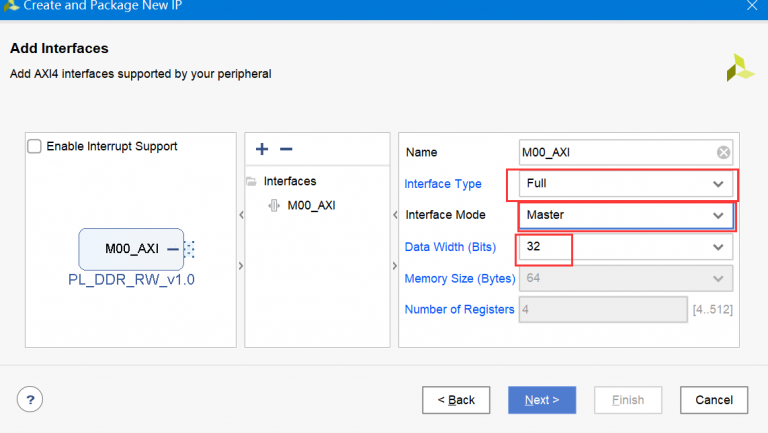The height and width of the screenshot is (433, 768).
Task: Cancel the Create and Package IP wizard
Action: (714, 400)
